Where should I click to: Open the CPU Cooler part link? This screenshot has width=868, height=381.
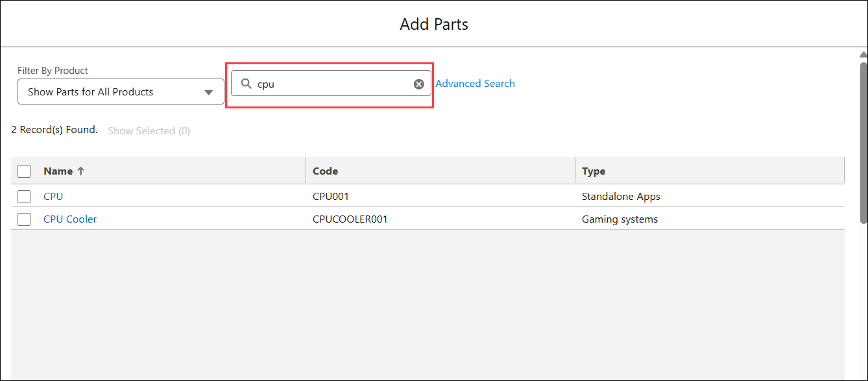[70, 219]
